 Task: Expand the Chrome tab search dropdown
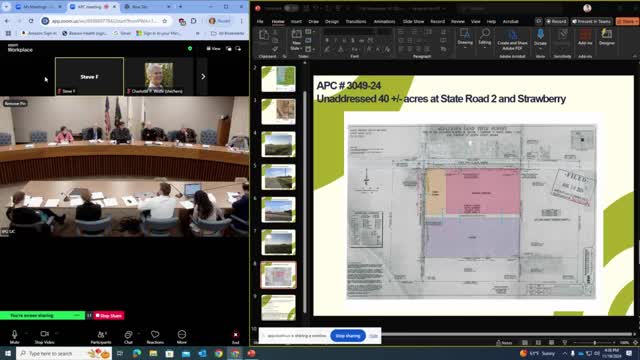coord(6,7)
